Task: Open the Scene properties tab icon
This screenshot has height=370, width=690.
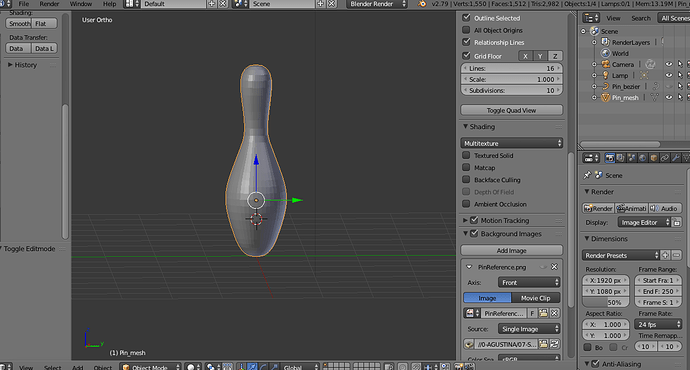Action: [x=631, y=158]
